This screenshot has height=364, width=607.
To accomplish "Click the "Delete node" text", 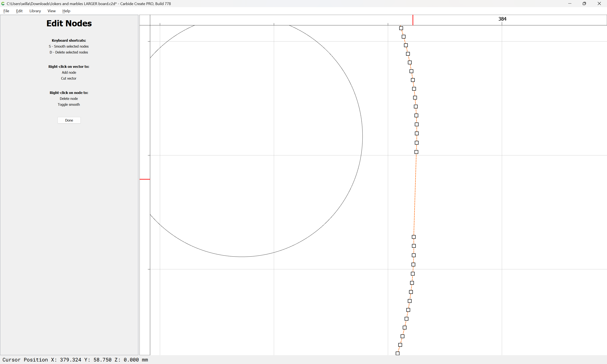I will pyautogui.click(x=69, y=99).
